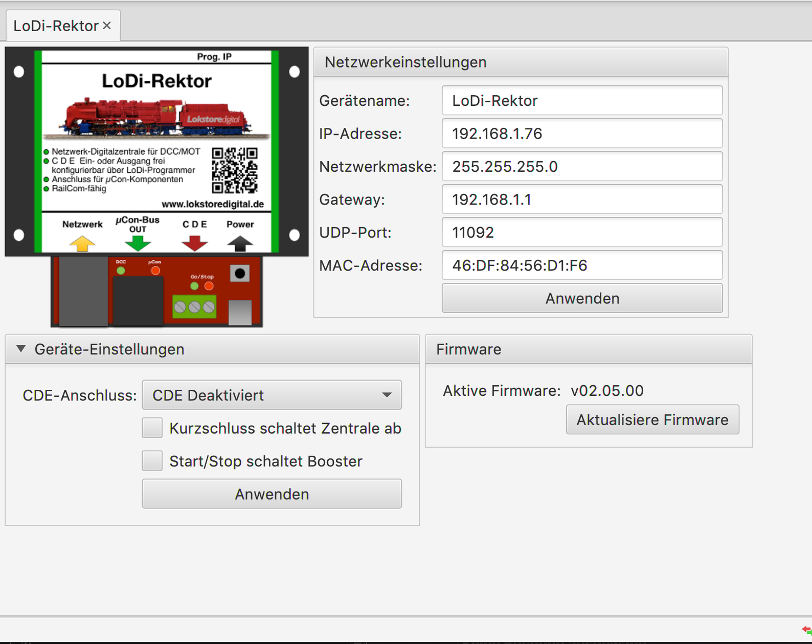Click the Prog. IP label on device
This screenshot has height=644, width=812.
pos(214,56)
